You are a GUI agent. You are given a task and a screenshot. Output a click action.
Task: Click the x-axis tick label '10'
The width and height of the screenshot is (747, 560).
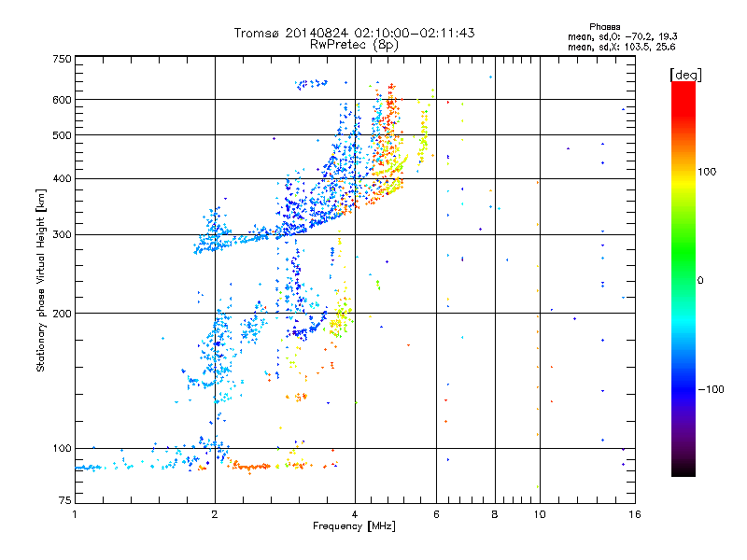pyautogui.click(x=540, y=514)
